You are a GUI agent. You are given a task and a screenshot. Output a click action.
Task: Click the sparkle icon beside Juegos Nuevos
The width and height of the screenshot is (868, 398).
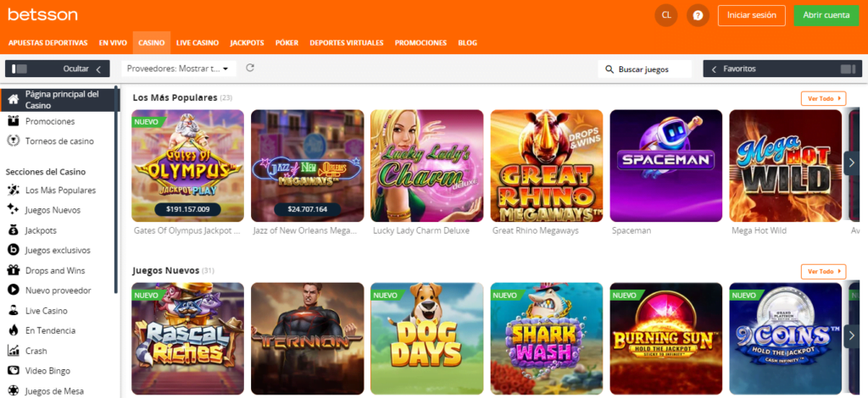[x=14, y=210]
